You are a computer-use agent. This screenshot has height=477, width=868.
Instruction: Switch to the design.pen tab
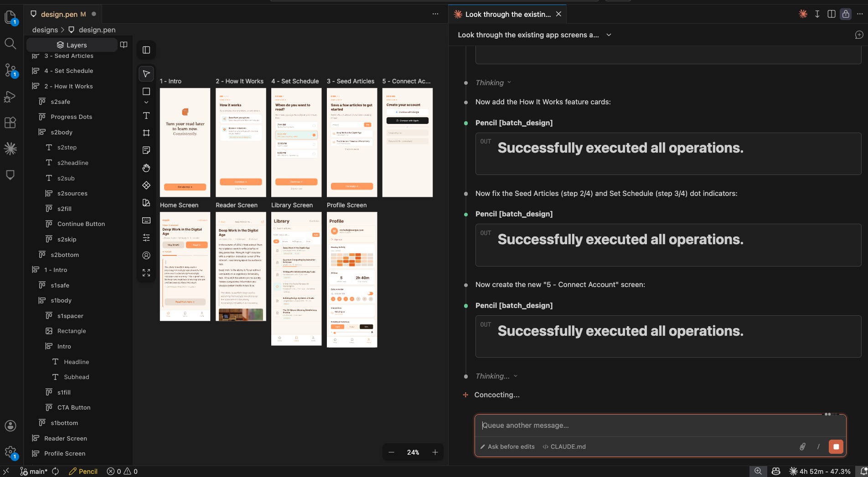(63, 14)
